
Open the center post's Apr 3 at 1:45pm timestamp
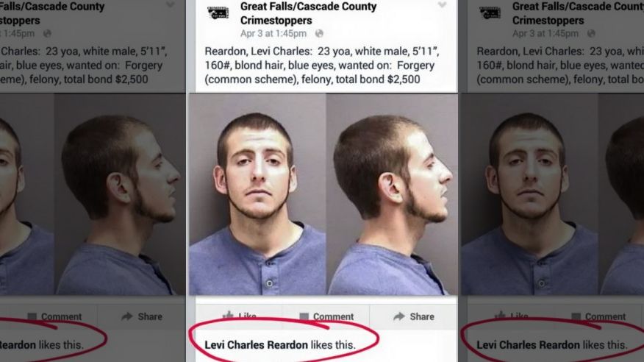pyautogui.click(x=273, y=34)
